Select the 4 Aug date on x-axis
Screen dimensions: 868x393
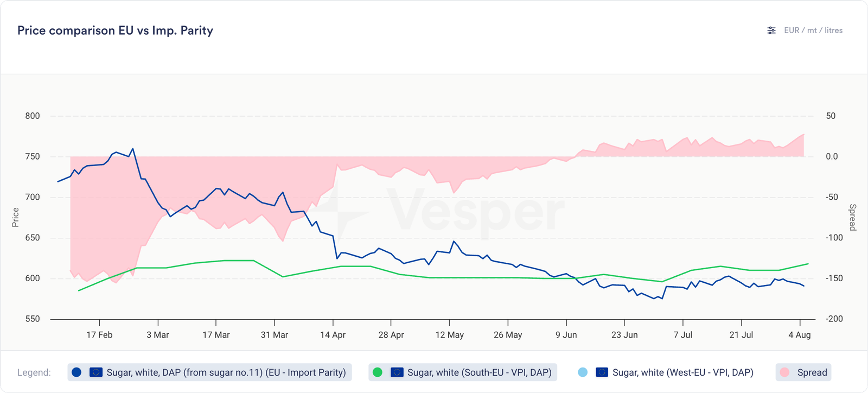[x=799, y=335]
